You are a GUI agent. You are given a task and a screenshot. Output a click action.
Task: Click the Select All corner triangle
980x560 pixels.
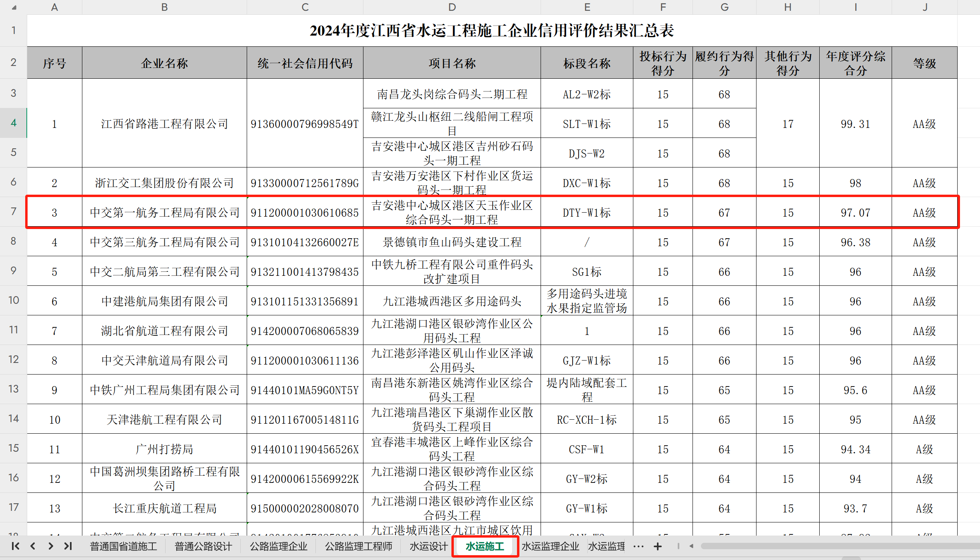(14, 7)
